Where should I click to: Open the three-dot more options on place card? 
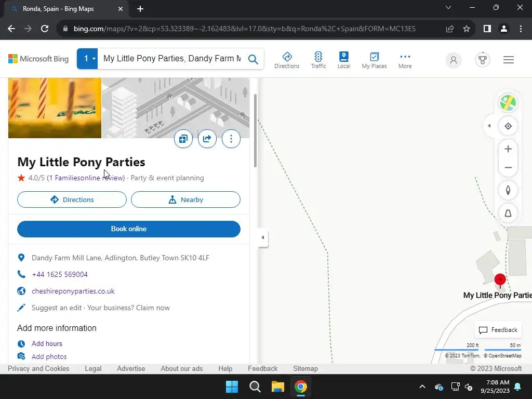point(231,138)
